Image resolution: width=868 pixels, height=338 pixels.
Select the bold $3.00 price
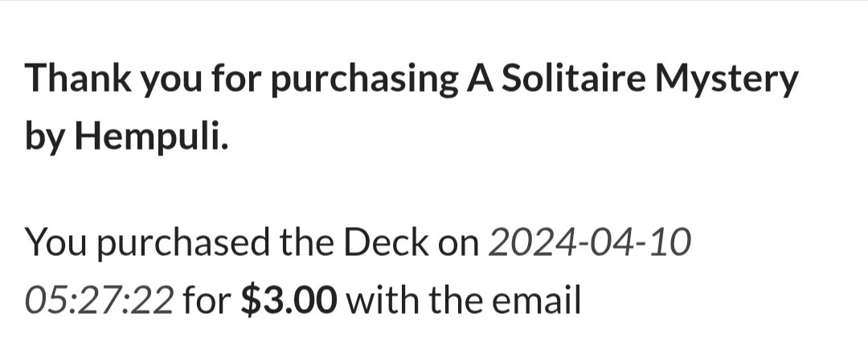tap(289, 299)
